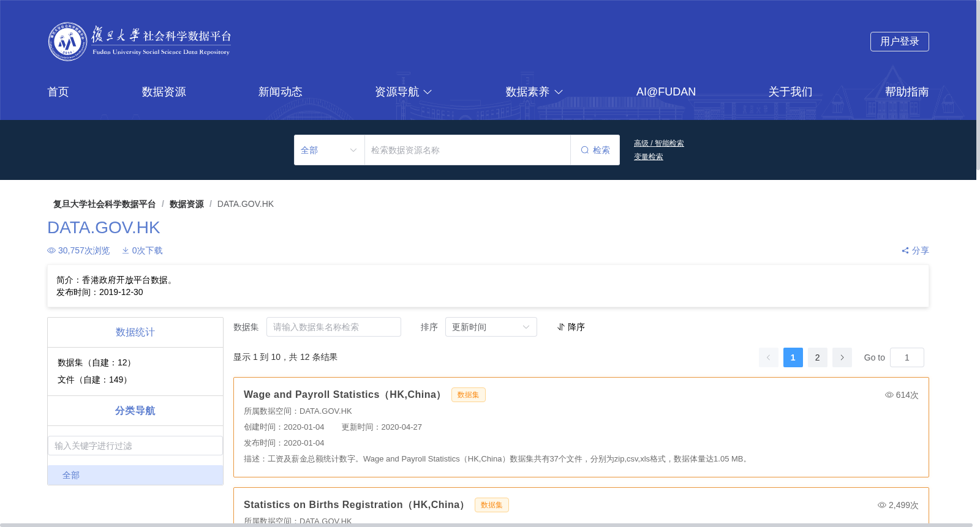Open the 全部 search scope dropdown
The width and height of the screenshot is (980, 527).
330,150
